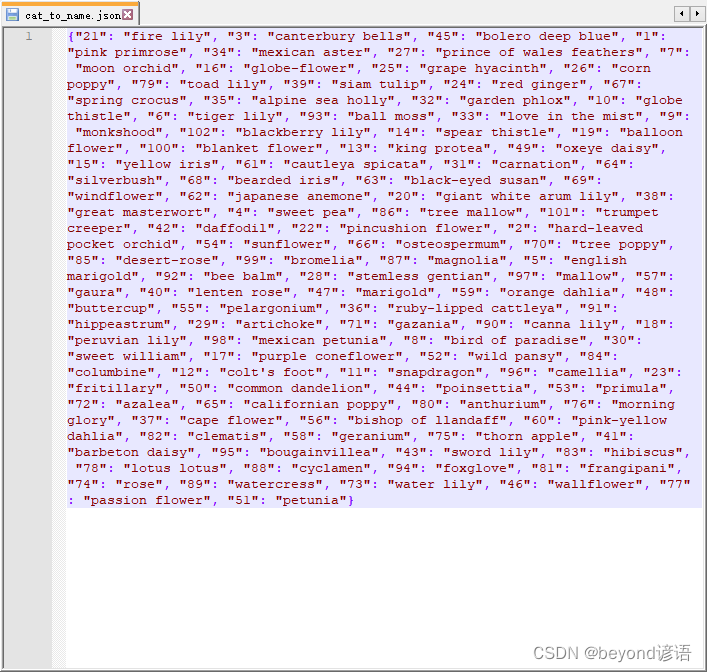Click the text "bromelia"

point(323,261)
